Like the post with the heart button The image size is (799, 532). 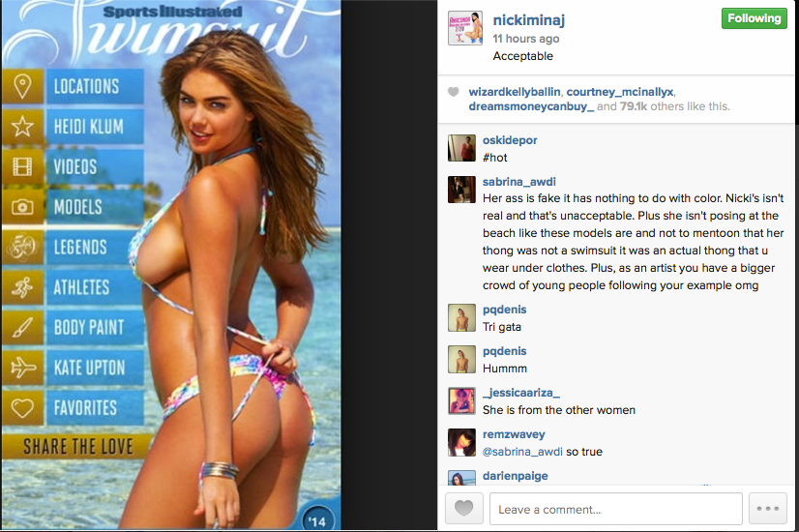point(463,508)
